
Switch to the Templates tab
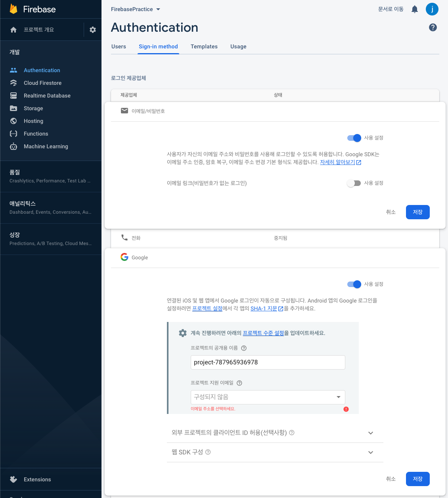tap(204, 46)
